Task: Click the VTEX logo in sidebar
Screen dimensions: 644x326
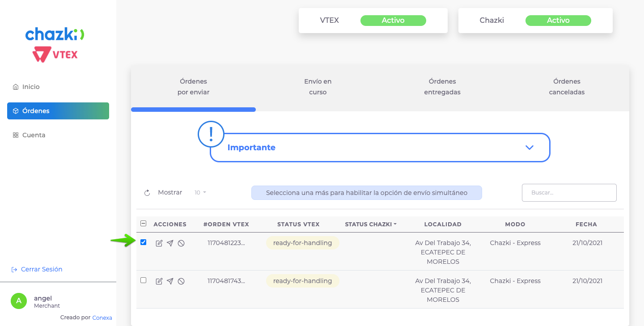Action: coord(55,55)
